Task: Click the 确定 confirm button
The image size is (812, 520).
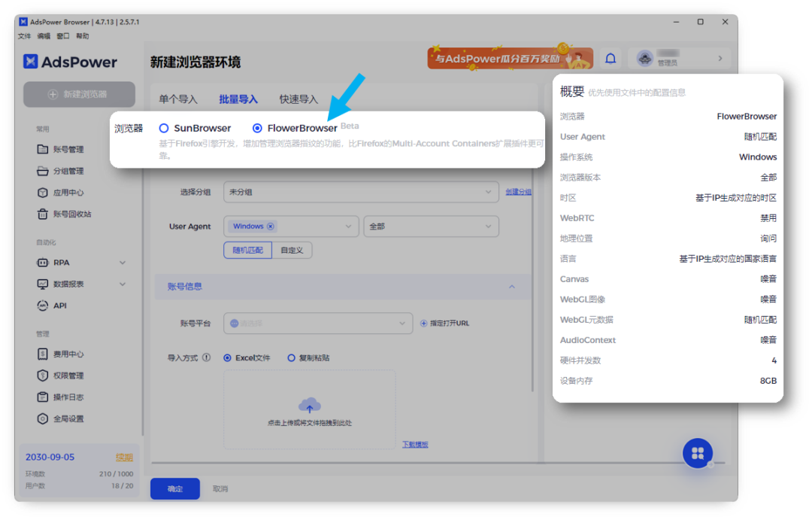Action: click(x=175, y=489)
